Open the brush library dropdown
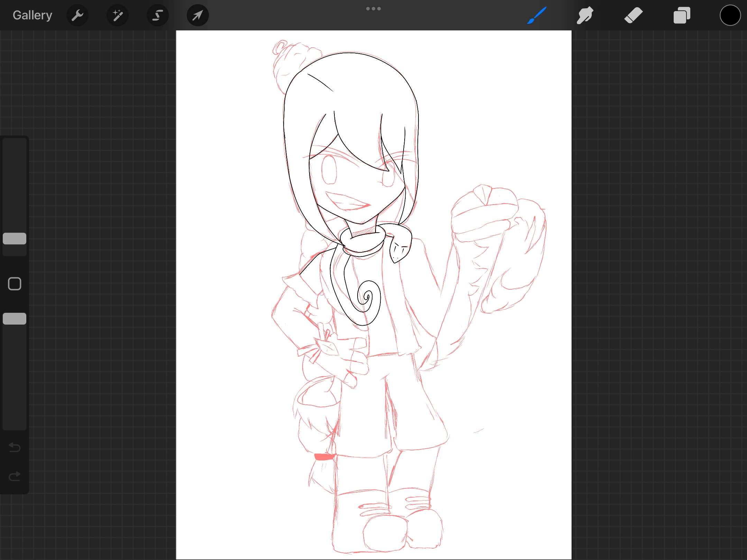The width and height of the screenshot is (747, 560). click(x=536, y=15)
